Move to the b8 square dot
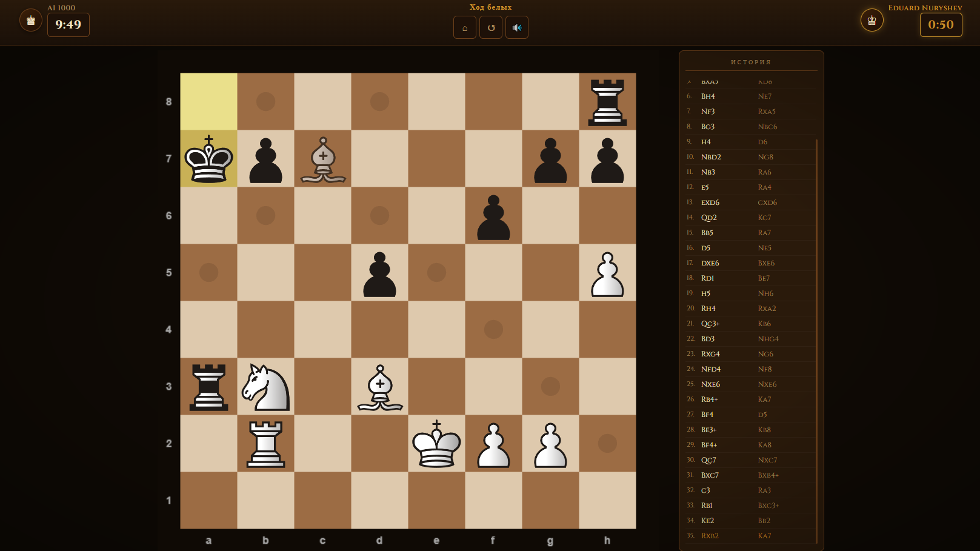The image size is (980, 551). tap(266, 102)
